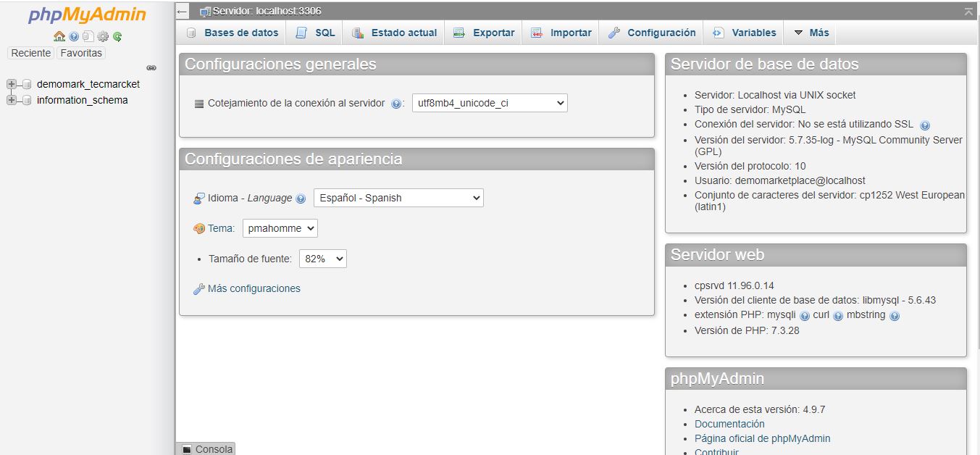Click the Más configuraciones link
The image size is (980, 455).
click(254, 288)
